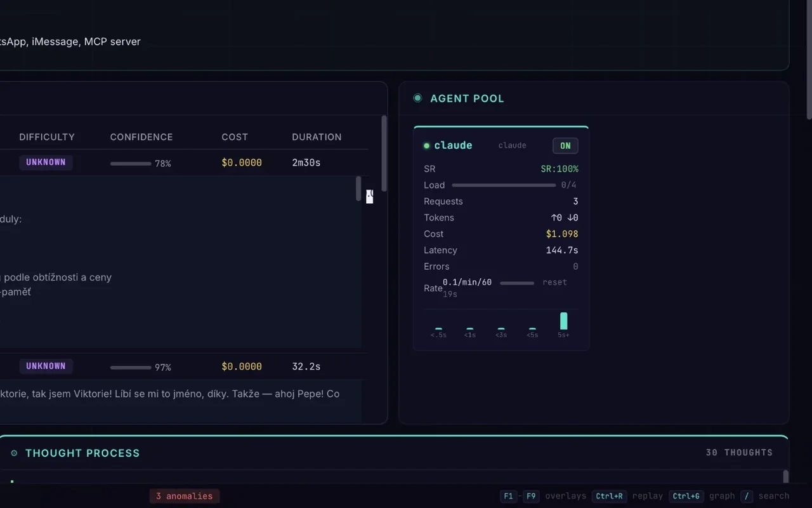Click the Agent Pool status icon
Screen dimensions: 812x508
(x=417, y=98)
